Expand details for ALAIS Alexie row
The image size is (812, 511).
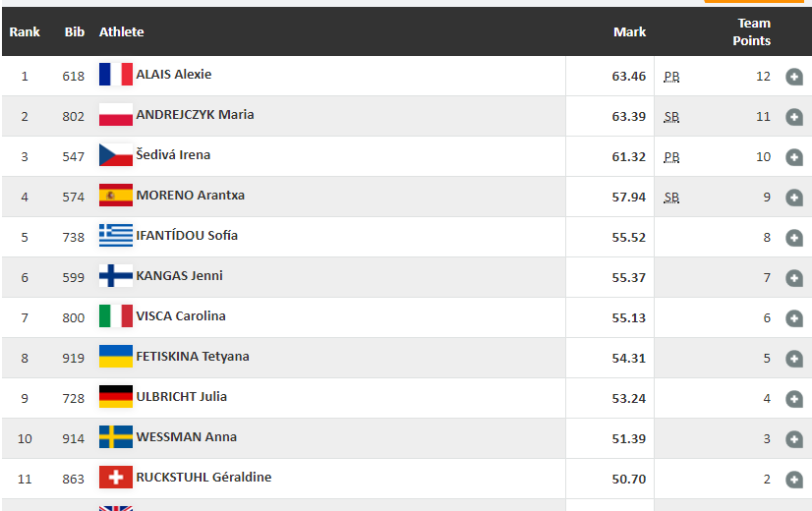tap(794, 77)
